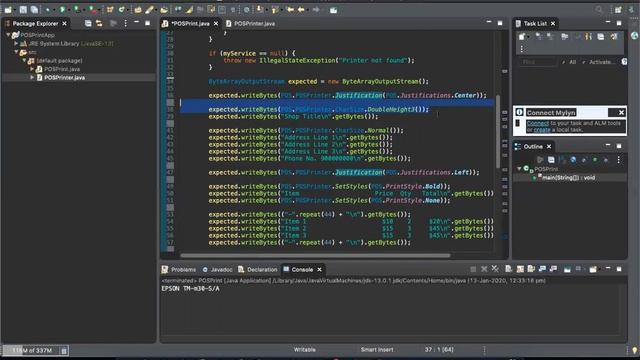The image size is (640, 360).
Task: Open the Task List view menu dots
Action: (x=522, y=49)
